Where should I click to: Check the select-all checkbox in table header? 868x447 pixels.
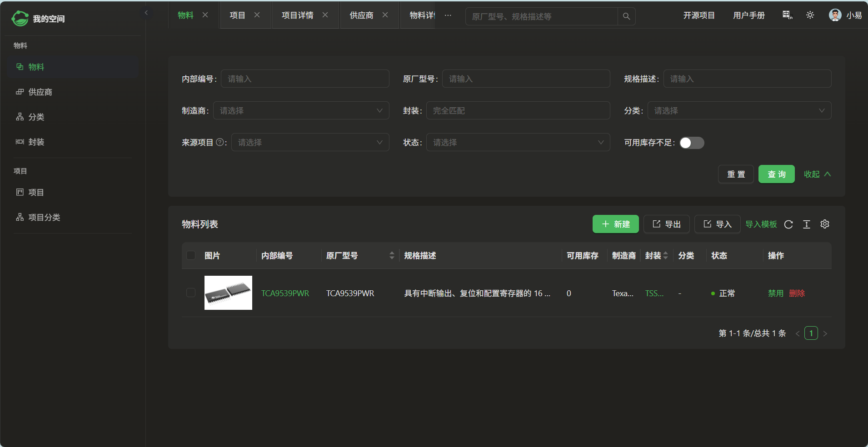[191, 255]
